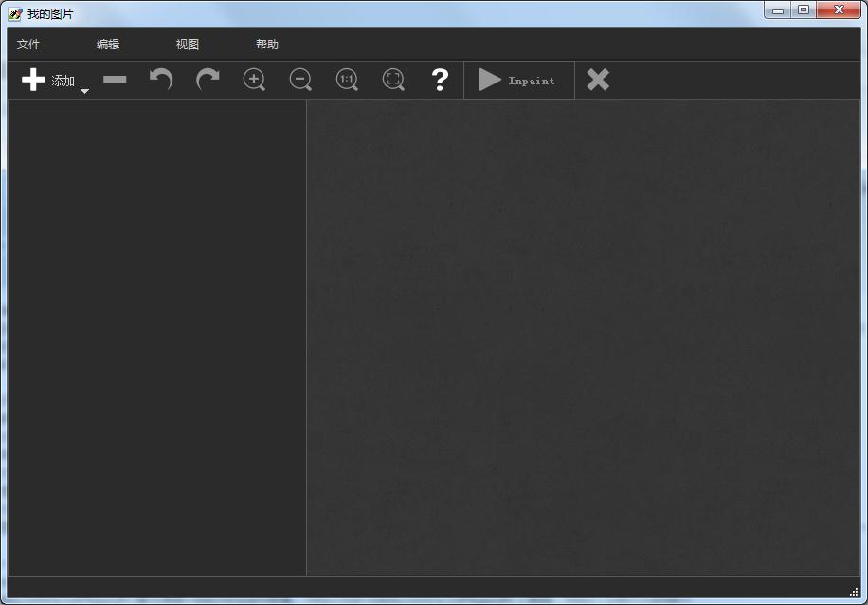Click the Undo arrow icon
The width and height of the screenshot is (868, 605).
coord(161,80)
